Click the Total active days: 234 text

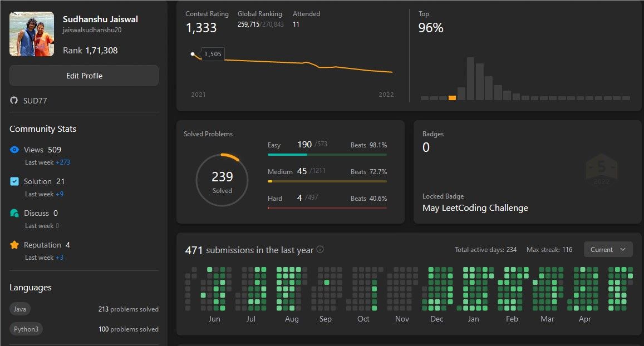(x=485, y=250)
